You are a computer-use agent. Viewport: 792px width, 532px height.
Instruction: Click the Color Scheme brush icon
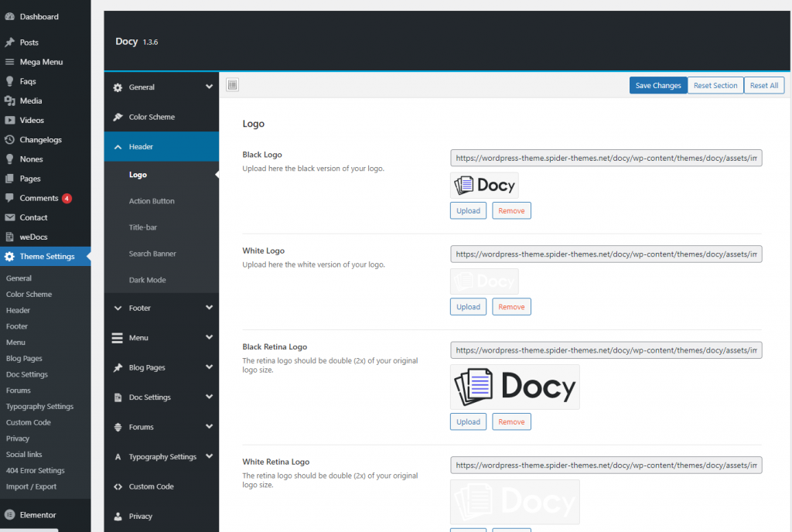[118, 117]
